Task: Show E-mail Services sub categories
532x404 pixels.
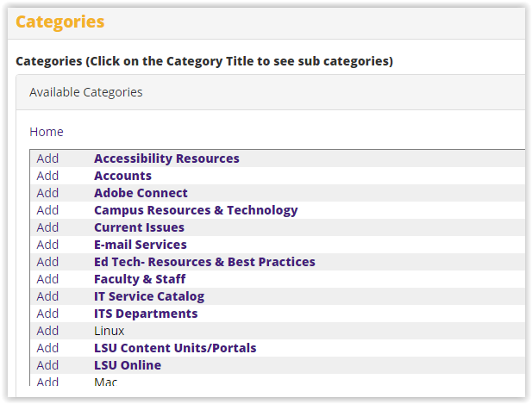Action: 140,245
